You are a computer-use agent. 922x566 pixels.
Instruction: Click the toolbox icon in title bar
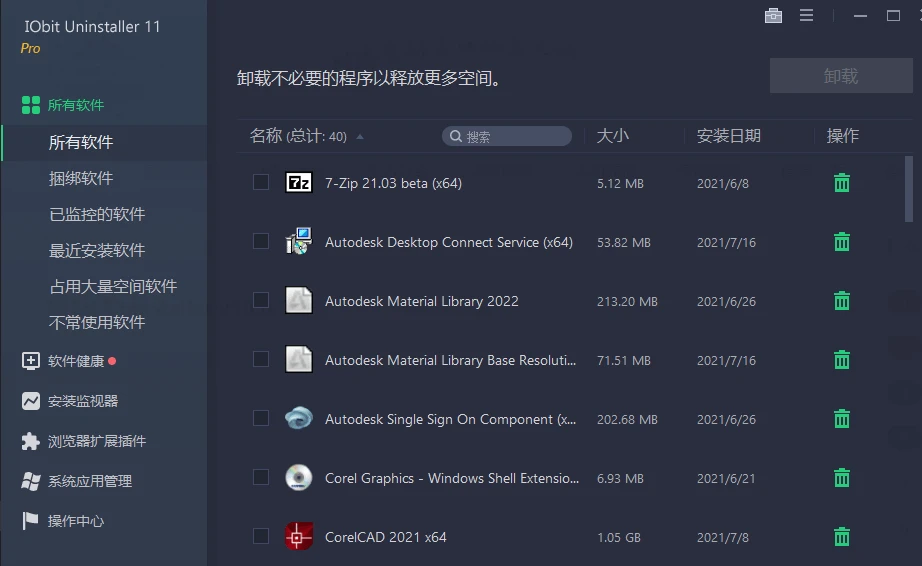pos(773,16)
